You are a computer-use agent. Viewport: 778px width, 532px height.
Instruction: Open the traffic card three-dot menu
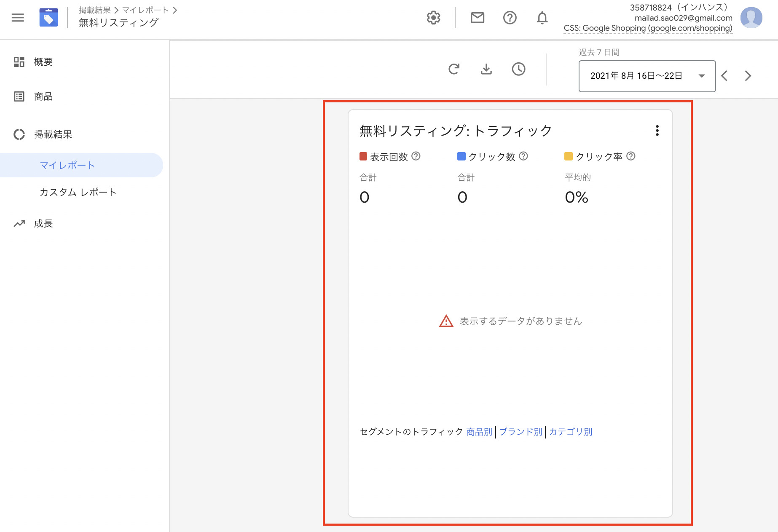657,131
